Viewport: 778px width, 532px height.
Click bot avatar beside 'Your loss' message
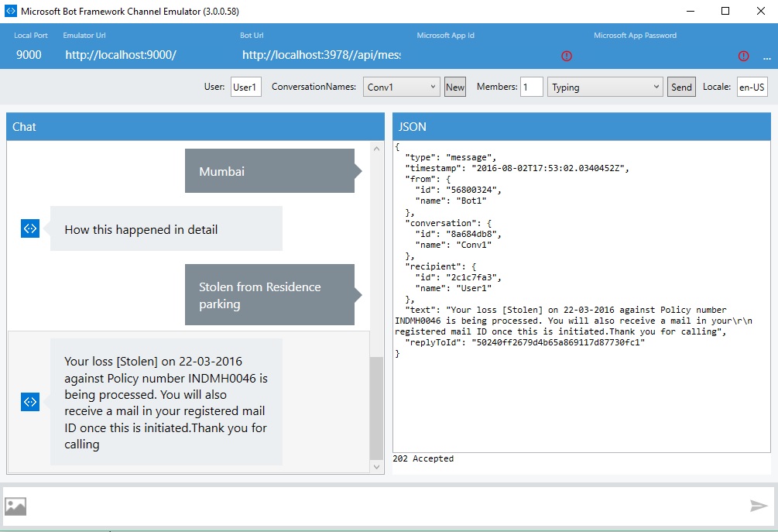[30, 401]
